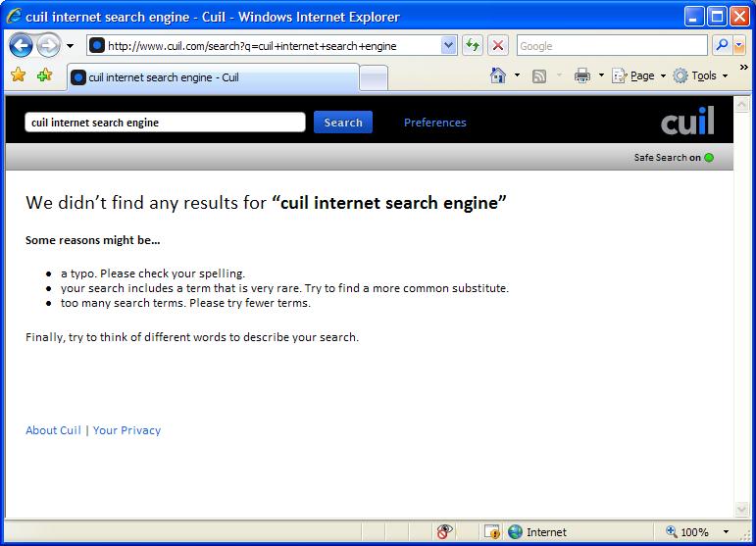Click the Cuil logo
This screenshot has width=756, height=546.
coord(687,121)
